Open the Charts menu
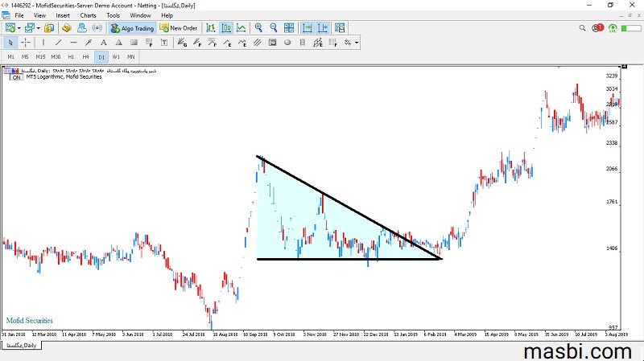 point(88,15)
